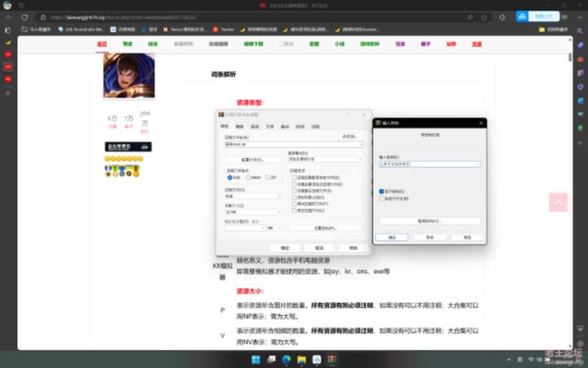Enable add recovery record checkbox

294,197
